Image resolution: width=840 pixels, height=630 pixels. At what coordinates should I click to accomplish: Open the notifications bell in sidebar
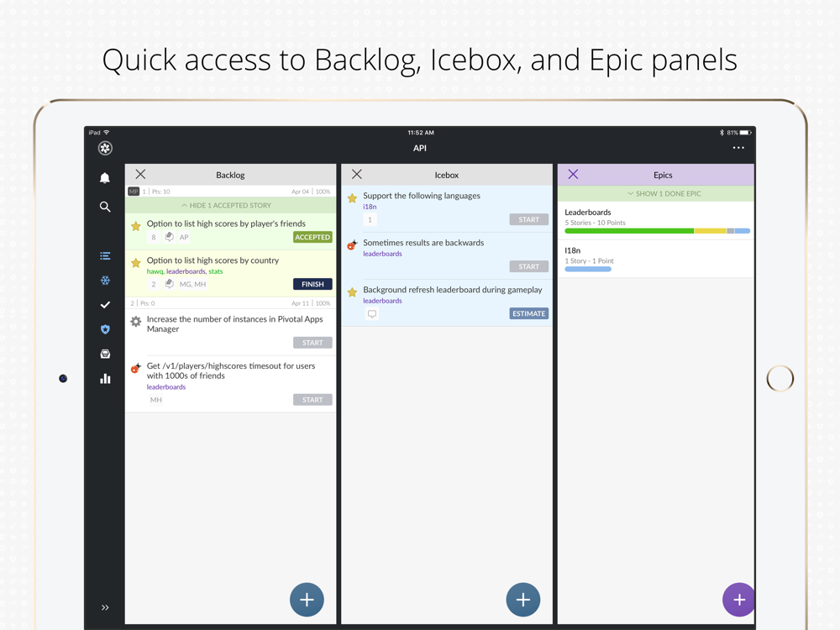105,177
